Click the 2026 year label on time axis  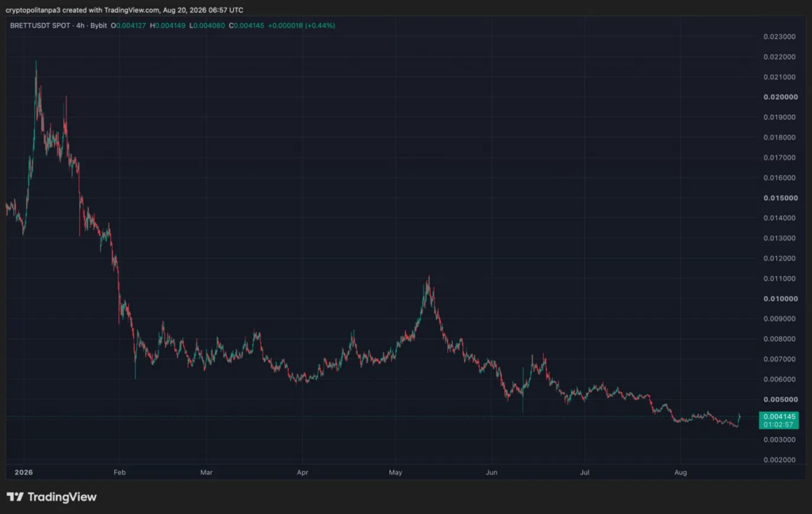coord(24,472)
